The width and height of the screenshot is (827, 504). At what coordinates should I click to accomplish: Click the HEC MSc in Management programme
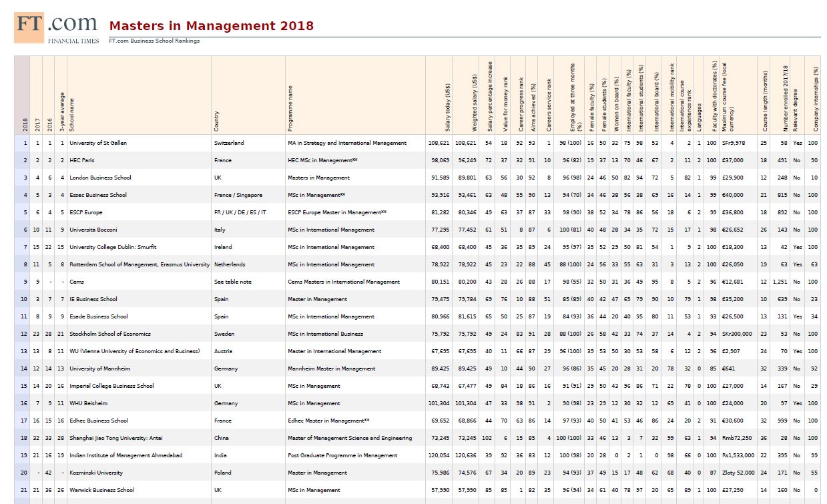[x=323, y=160]
